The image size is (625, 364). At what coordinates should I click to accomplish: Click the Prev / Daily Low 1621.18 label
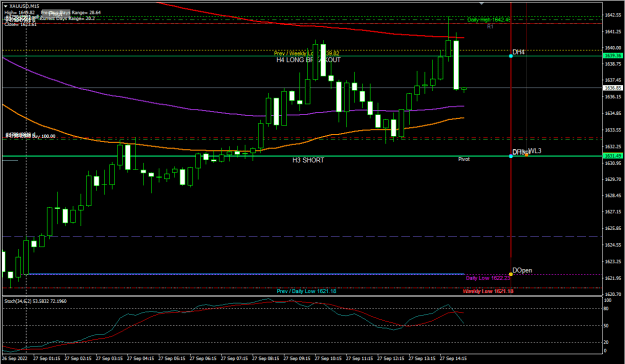(x=307, y=291)
